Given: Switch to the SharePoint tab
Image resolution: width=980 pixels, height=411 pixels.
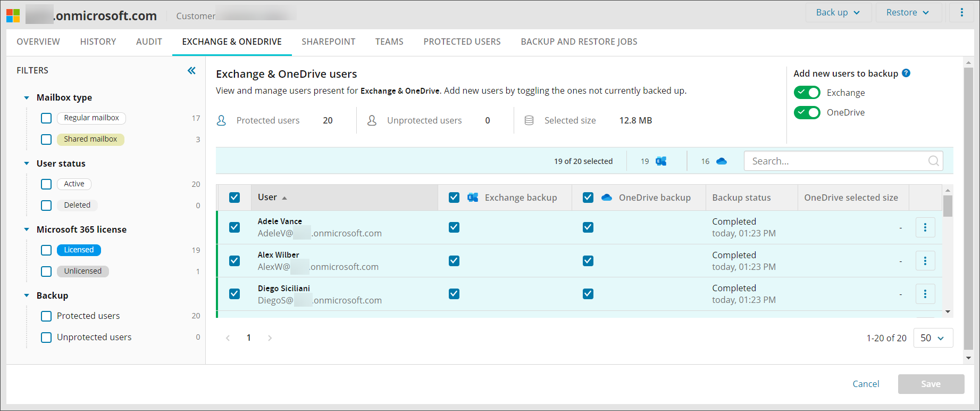Looking at the screenshot, I should click(x=328, y=42).
